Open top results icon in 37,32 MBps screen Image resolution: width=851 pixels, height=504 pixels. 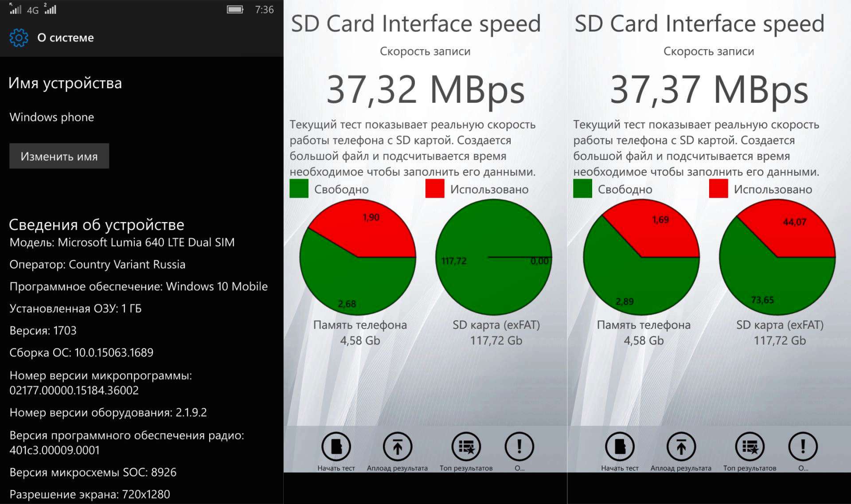click(466, 447)
